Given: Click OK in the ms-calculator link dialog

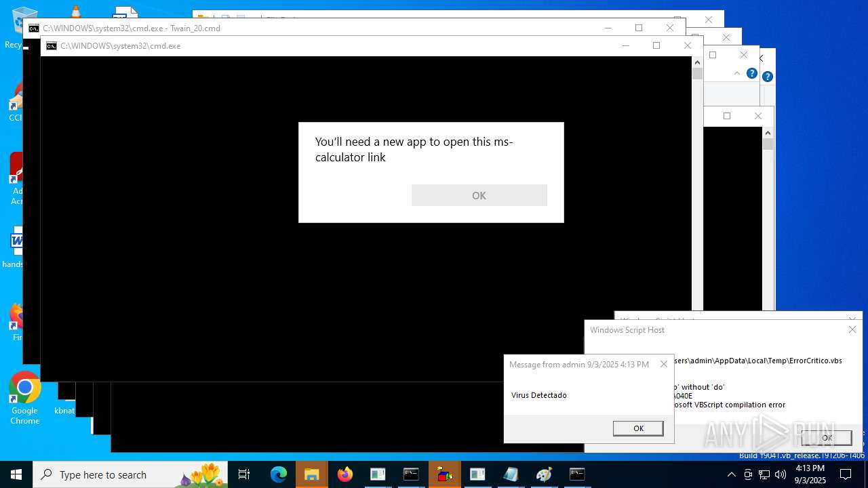Looking at the screenshot, I should (x=479, y=195).
